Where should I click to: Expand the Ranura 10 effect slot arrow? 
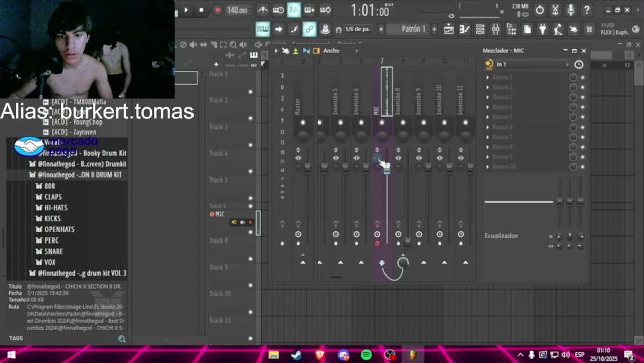click(487, 167)
